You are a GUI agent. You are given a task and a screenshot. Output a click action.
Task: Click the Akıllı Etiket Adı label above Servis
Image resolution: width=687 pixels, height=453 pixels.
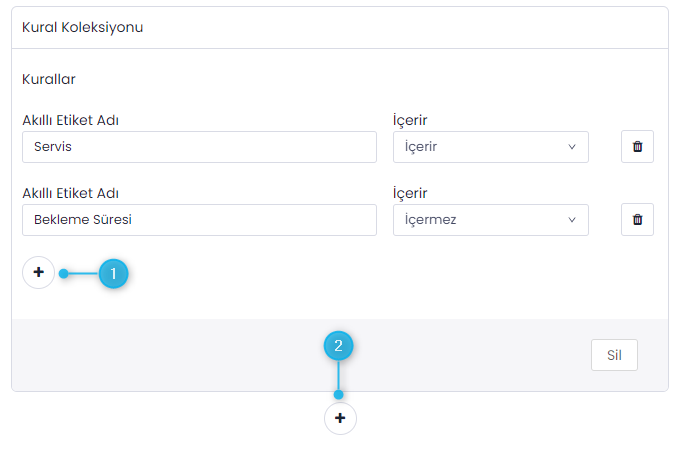78,121
